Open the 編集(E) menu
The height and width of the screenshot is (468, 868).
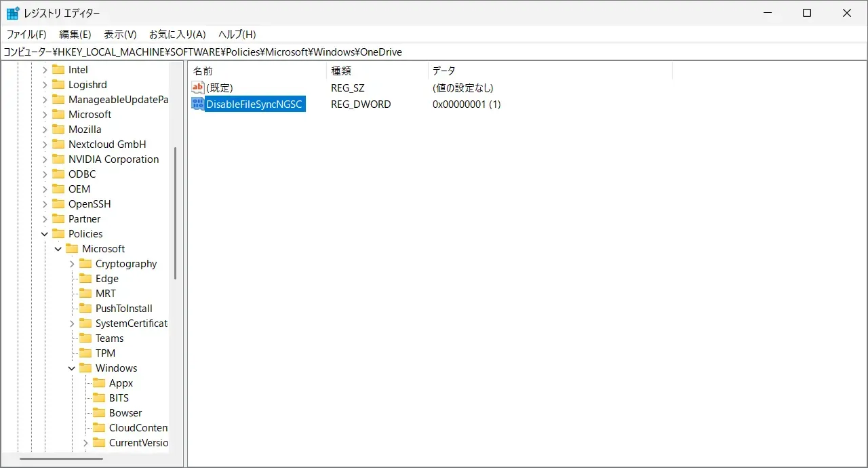click(x=75, y=34)
